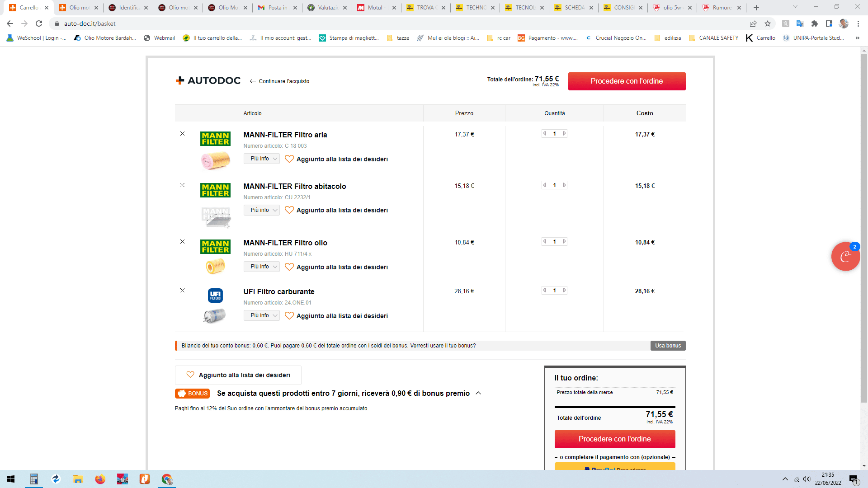Increase quantity of Filtro abitacolo

[564, 185]
